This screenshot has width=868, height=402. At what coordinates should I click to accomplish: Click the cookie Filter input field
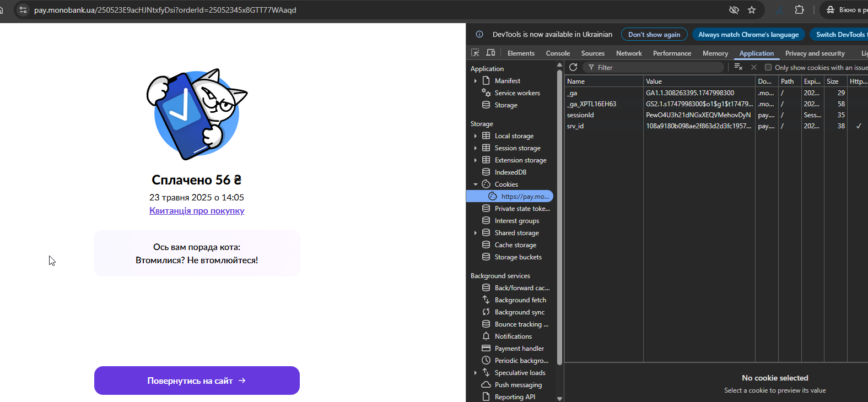coord(653,67)
